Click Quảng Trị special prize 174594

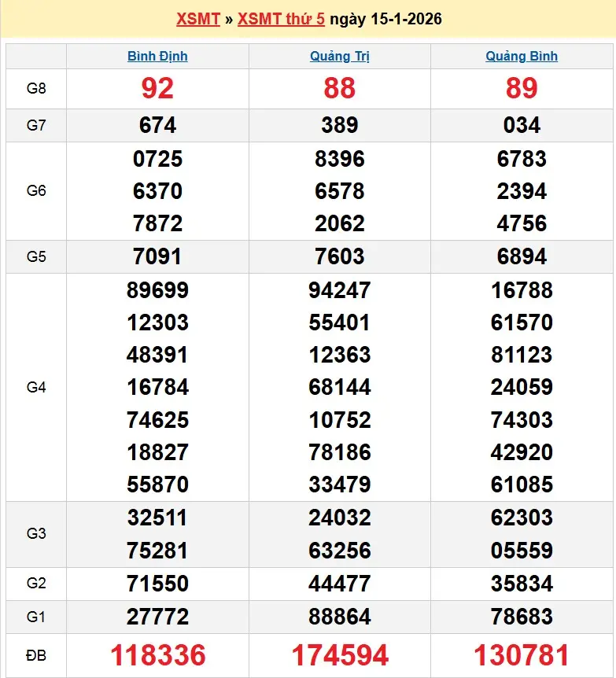pos(340,654)
